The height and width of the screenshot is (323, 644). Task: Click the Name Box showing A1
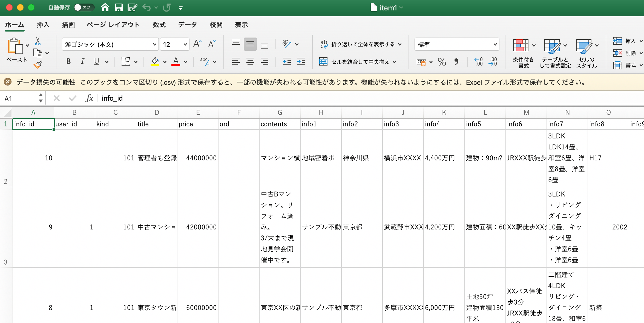20,98
